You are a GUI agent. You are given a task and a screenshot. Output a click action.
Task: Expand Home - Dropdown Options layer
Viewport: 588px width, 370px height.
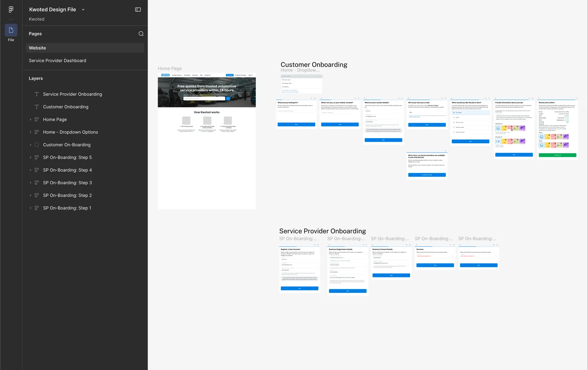click(x=31, y=132)
